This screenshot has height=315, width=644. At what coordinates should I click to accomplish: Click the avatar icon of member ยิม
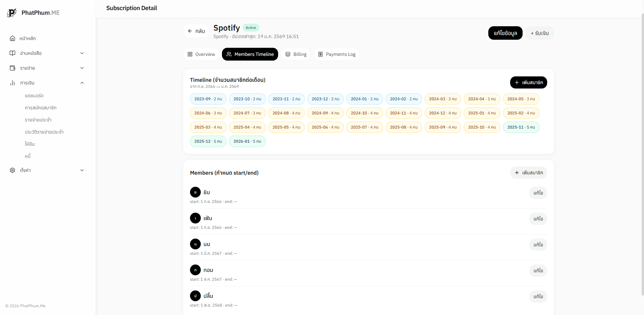coord(195,192)
